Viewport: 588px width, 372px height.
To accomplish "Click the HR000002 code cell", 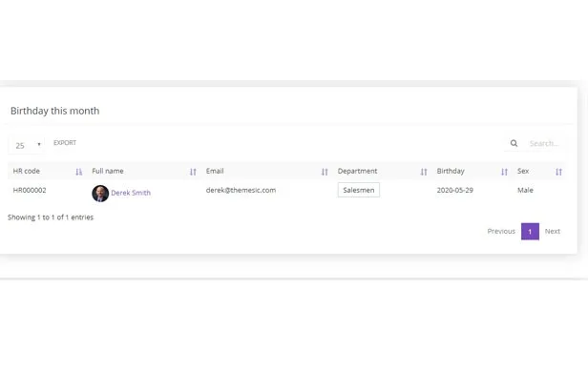I will pos(30,190).
